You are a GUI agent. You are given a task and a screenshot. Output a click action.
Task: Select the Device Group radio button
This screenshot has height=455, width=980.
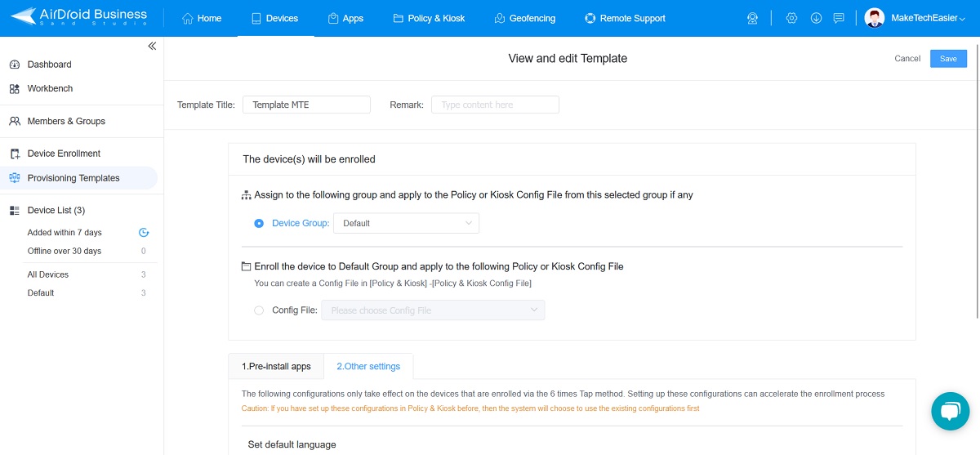click(x=259, y=223)
